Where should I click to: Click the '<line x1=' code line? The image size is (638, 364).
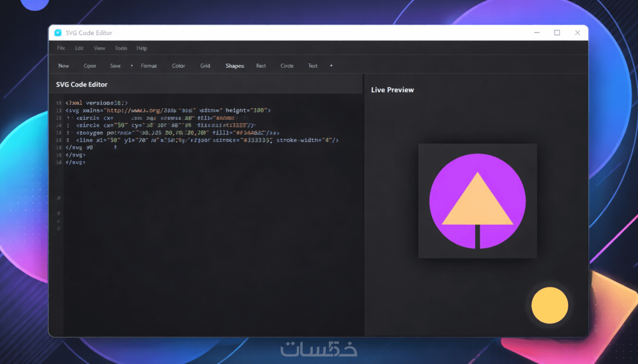207,140
